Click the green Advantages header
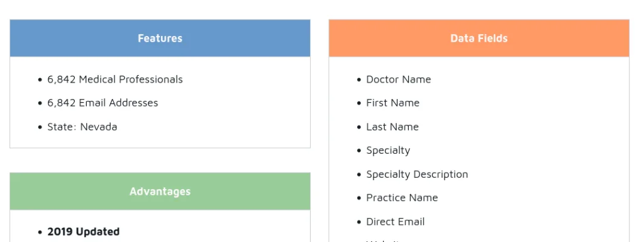This screenshot has width=644, height=242. (x=160, y=192)
